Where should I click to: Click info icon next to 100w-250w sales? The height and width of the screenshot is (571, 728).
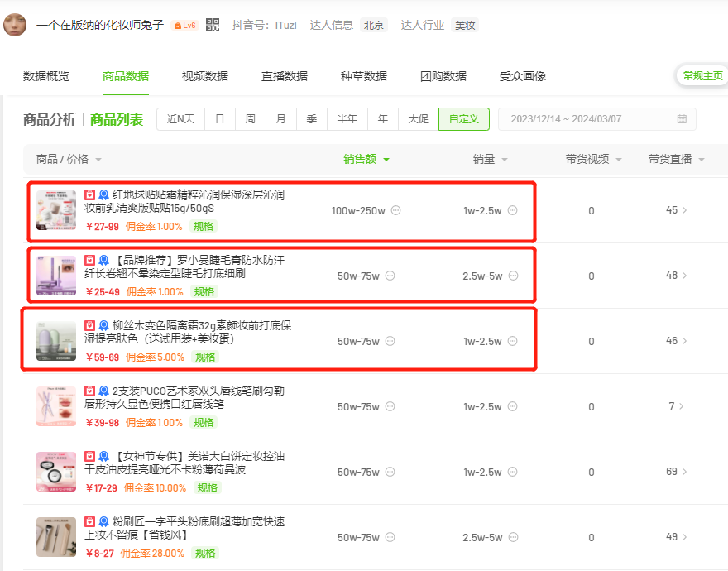395,210
